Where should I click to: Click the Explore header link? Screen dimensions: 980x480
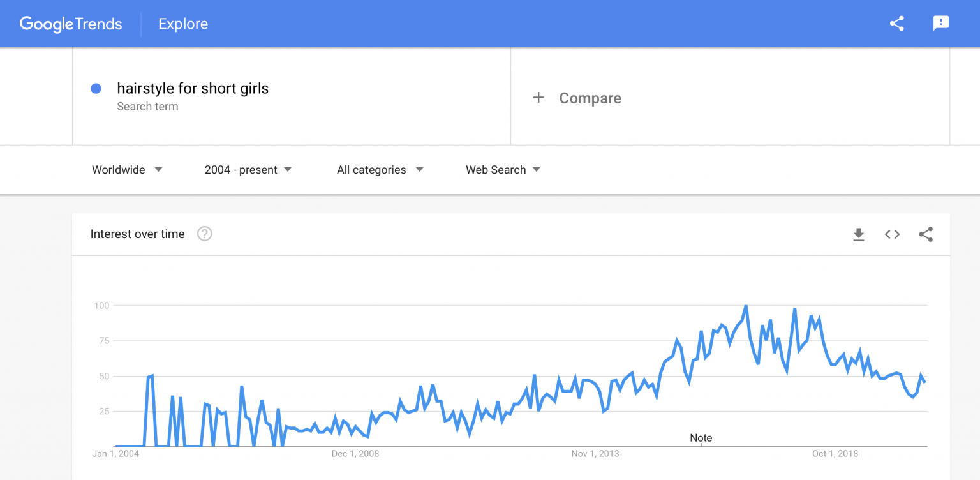pos(183,24)
